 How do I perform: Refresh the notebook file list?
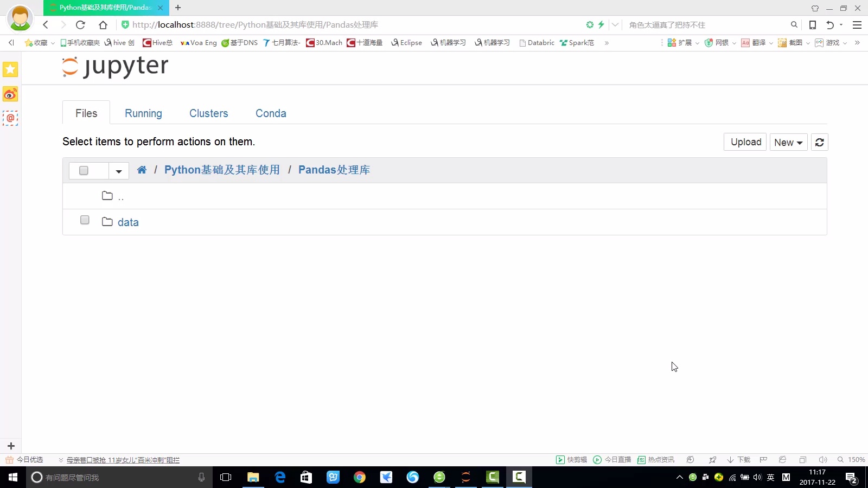[x=819, y=142]
